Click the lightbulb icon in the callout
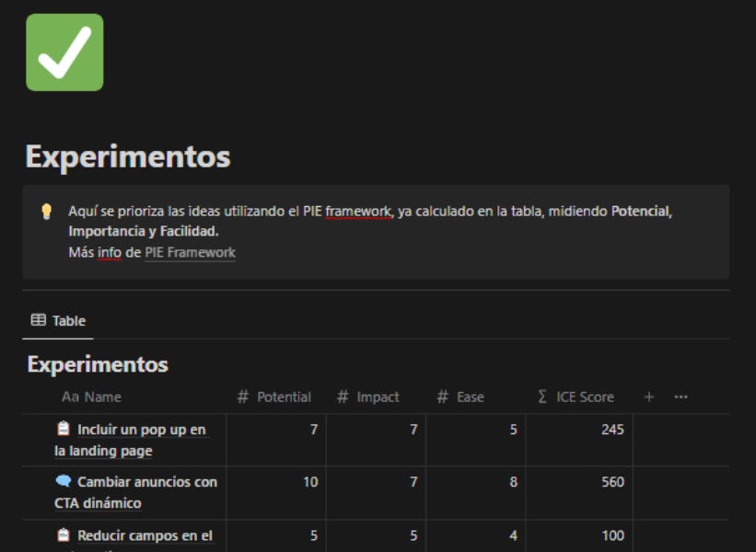Screen dimensions: 756x552 pyautogui.click(x=42, y=210)
